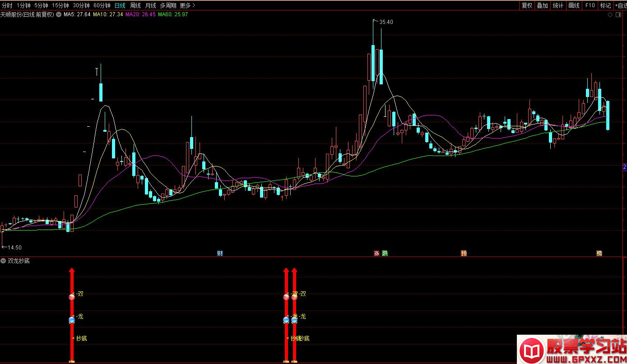Expand the 更多 periods menu
627x364 pixels.
(x=187, y=5)
